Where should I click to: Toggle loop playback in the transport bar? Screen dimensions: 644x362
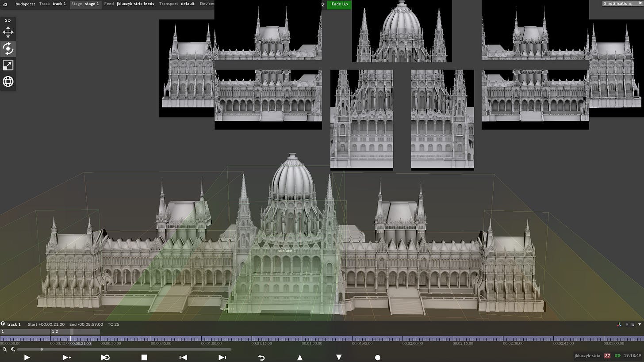[x=105, y=358]
